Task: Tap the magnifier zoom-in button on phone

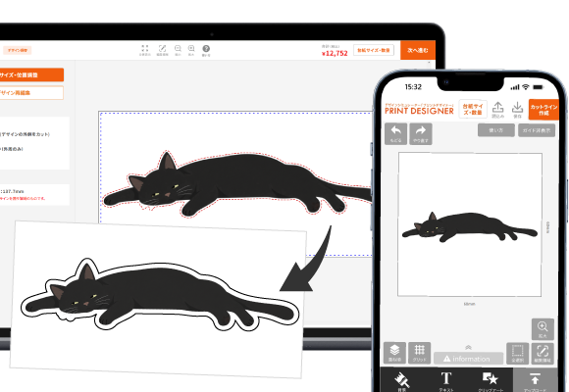Action: [543, 329]
